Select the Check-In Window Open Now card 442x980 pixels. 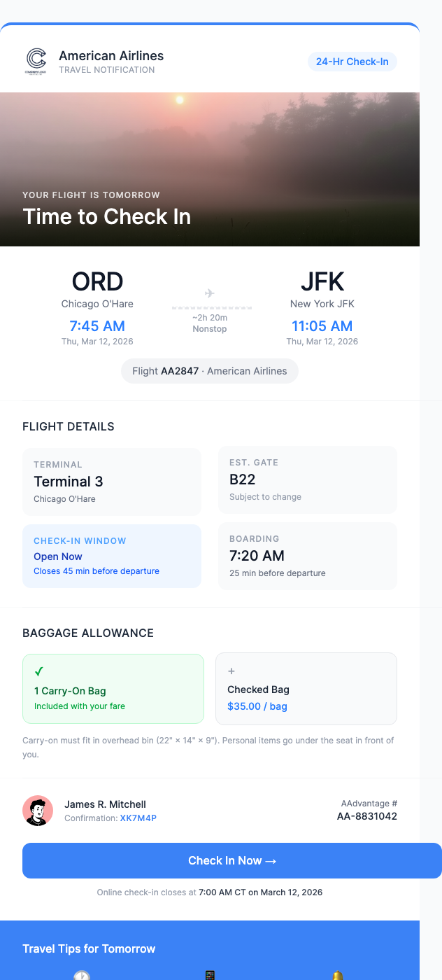point(112,556)
